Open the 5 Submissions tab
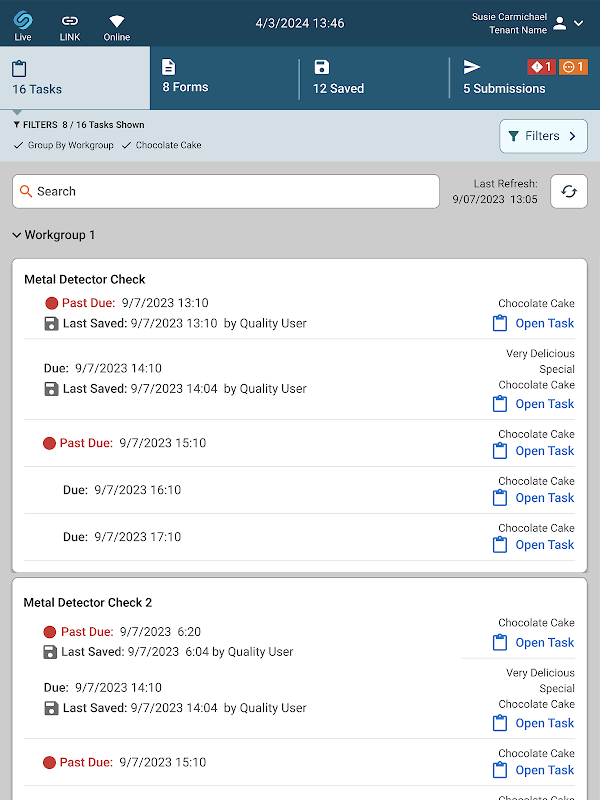The width and height of the screenshot is (600, 800). [525, 78]
